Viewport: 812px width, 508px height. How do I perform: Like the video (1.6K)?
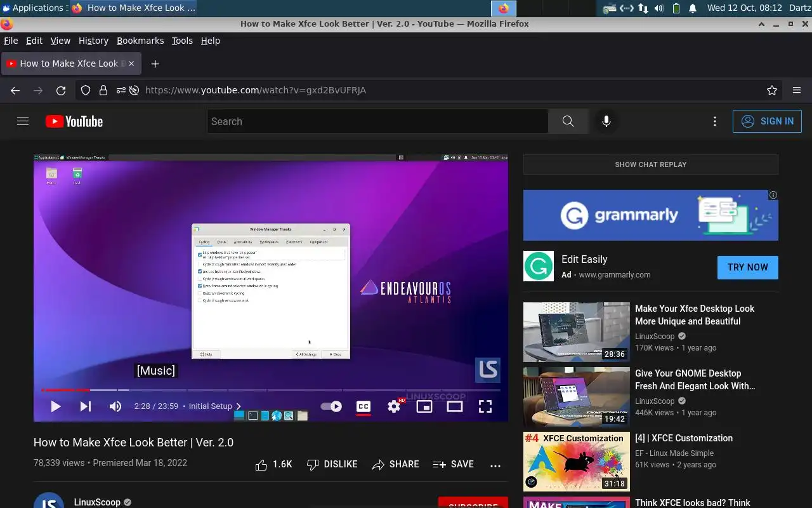[273, 465]
